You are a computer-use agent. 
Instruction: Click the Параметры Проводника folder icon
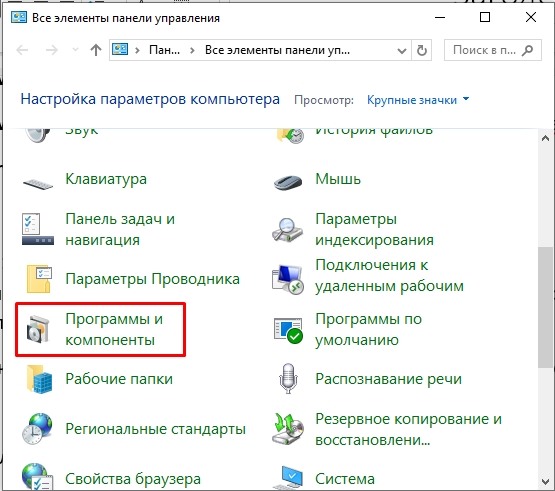(x=39, y=279)
